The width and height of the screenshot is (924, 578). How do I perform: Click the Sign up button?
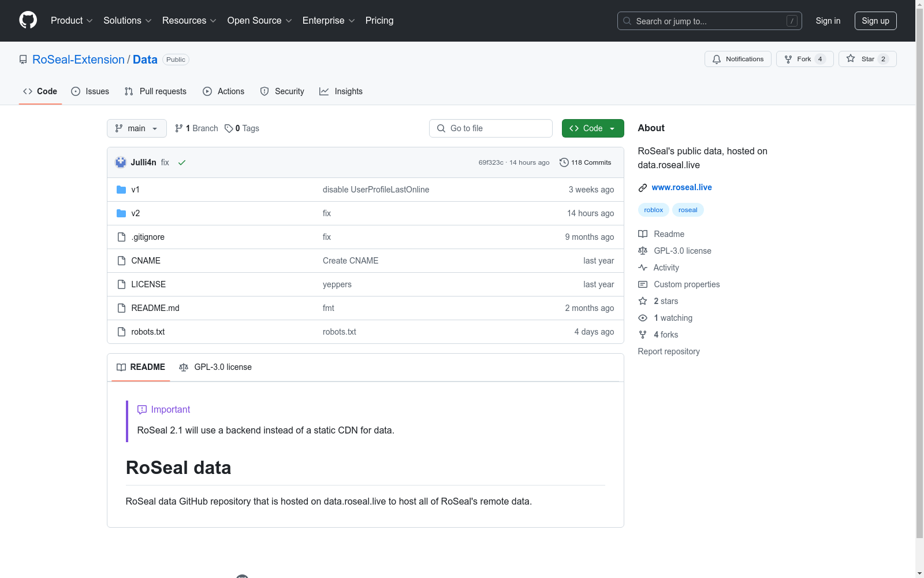click(875, 21)
